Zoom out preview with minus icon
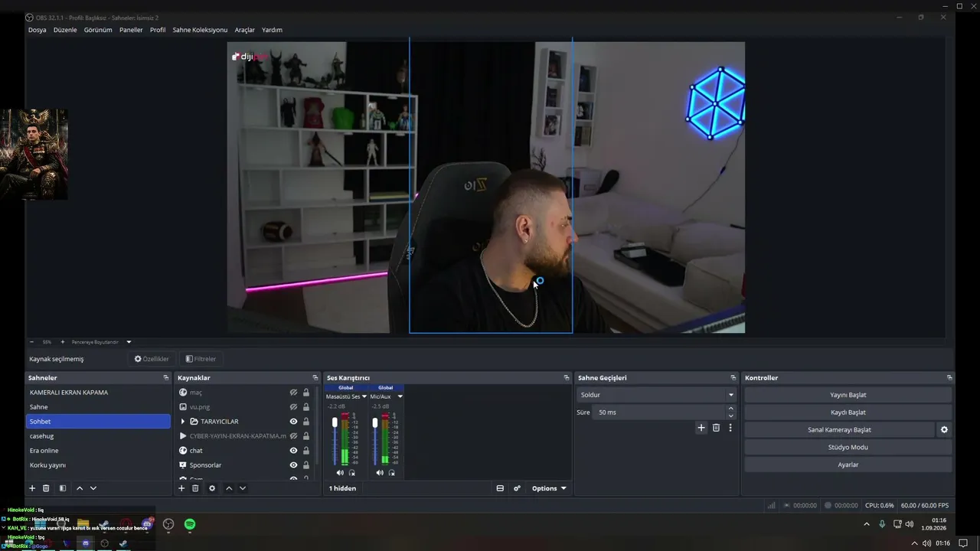Image resolution: width=980 pixels, height=551 pixels. pyautogui.click(x=31, y=342)
